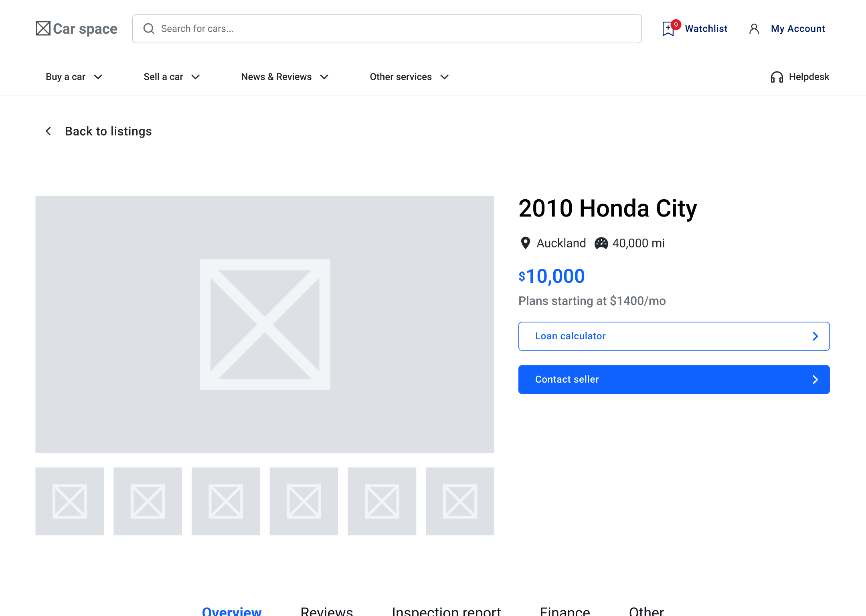Select the fourth car thumbnail
Image resolution: width=866 pixels, height=616 pixels.
304,501
